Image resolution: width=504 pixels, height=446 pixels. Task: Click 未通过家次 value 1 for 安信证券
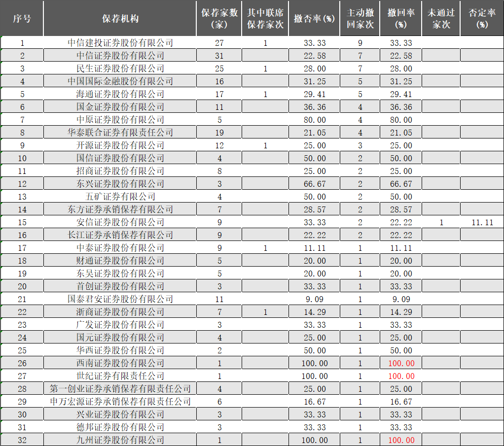(x=441, y=222)
